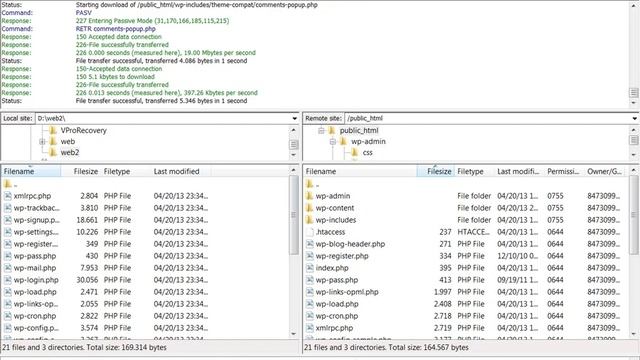The height and width of the screenshot is (360, 640).
Task: Select wp-config.p... in local file list
Action: [36, 328]
